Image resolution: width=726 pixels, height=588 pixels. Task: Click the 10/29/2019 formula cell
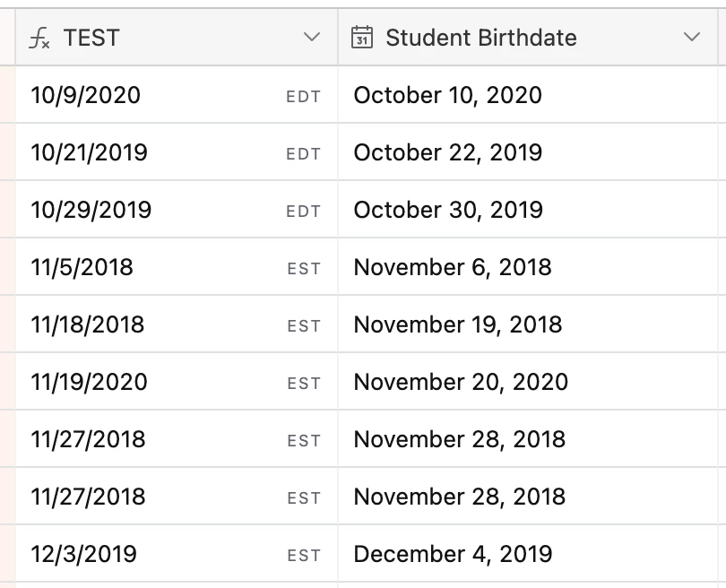[91, 210]
